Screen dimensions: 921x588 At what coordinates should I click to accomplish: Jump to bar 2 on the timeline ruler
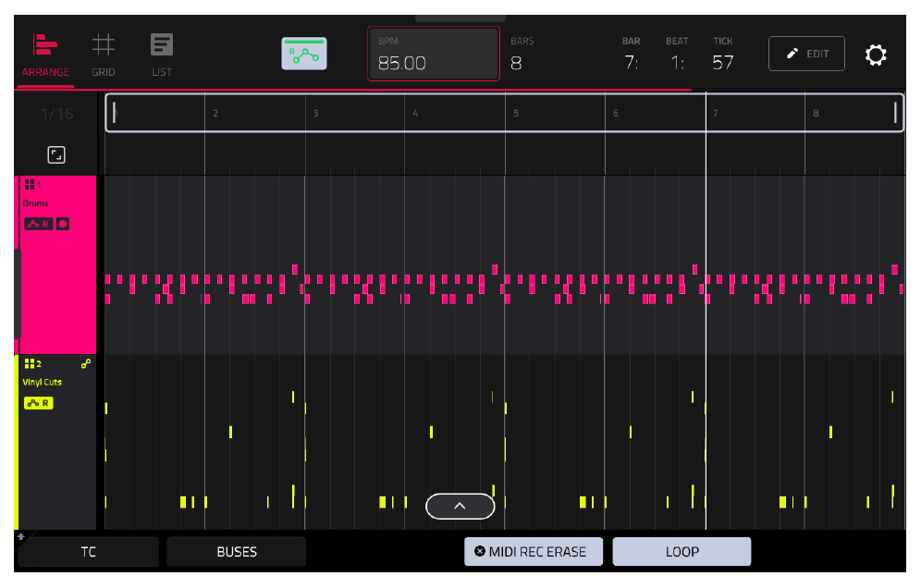(x=215, y=114)
